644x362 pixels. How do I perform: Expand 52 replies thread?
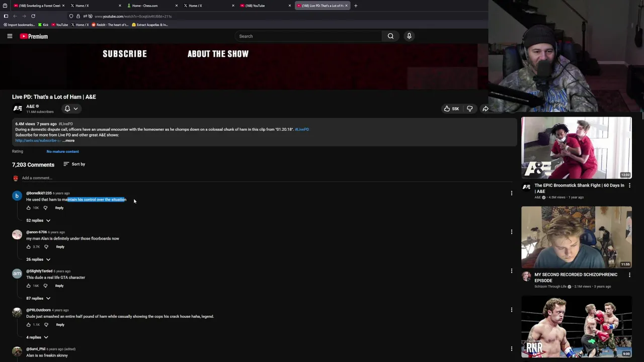tap(38, 220)
